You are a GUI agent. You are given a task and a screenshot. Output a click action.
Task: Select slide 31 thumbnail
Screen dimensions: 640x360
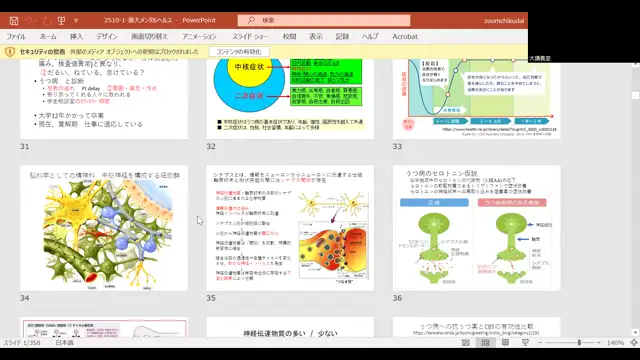104,99
